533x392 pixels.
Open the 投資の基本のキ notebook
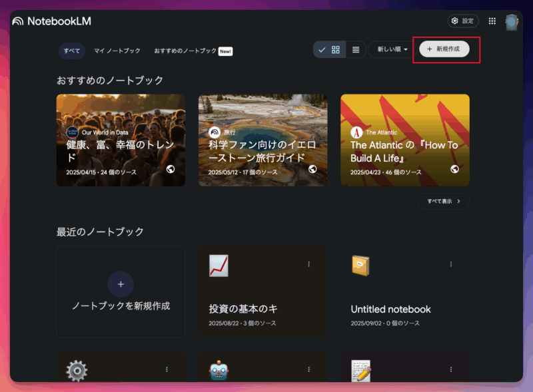tap(263, 292)
